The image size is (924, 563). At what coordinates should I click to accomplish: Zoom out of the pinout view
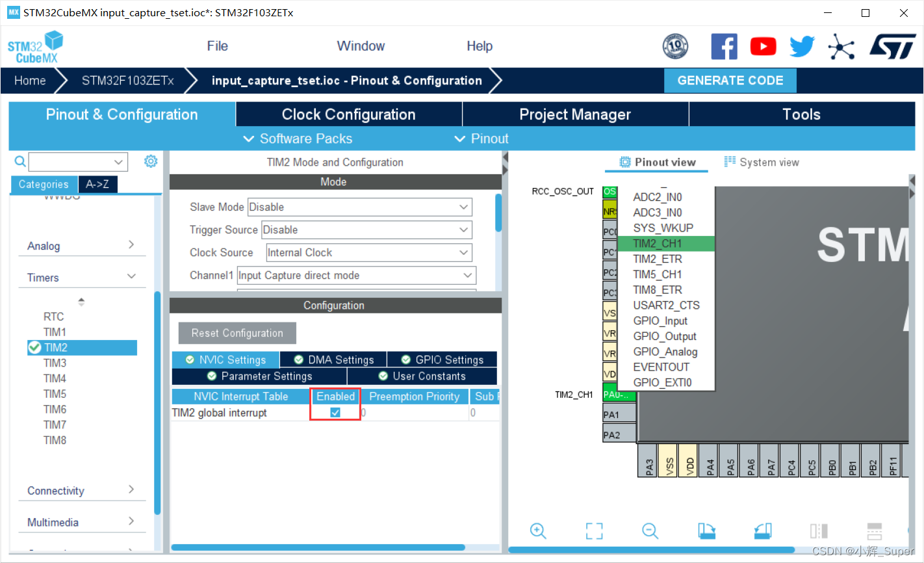click(650, 530)
